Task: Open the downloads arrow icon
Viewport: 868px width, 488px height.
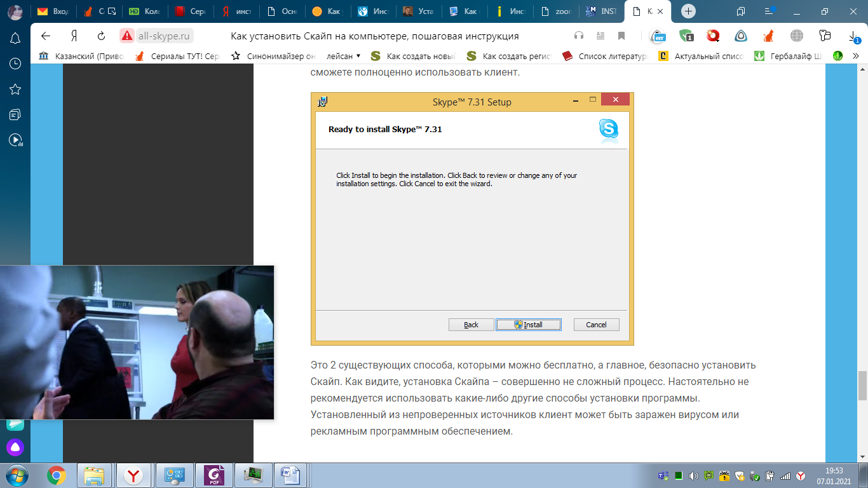Action: point(855,36)
